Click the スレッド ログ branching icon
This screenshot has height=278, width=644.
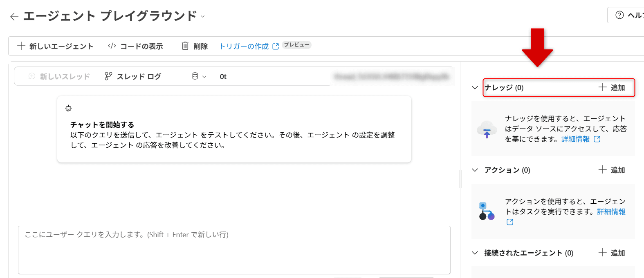click(x=108, y=76)
